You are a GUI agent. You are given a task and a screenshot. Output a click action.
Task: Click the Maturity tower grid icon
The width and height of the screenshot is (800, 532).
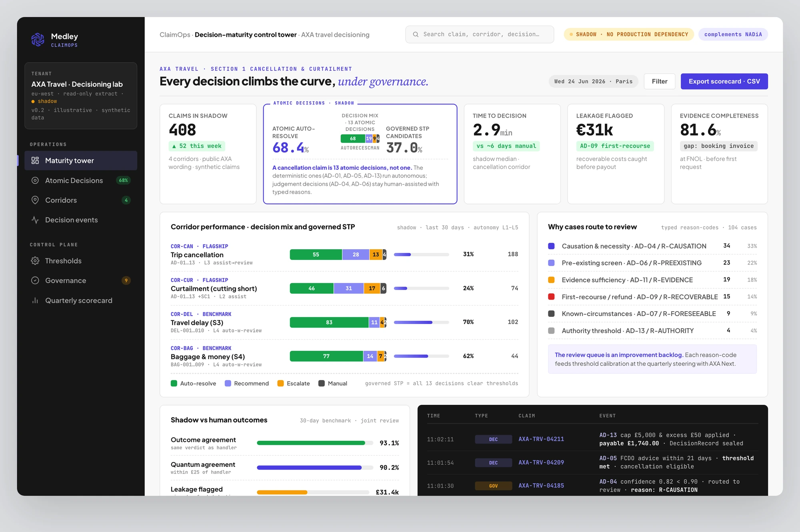35,160
